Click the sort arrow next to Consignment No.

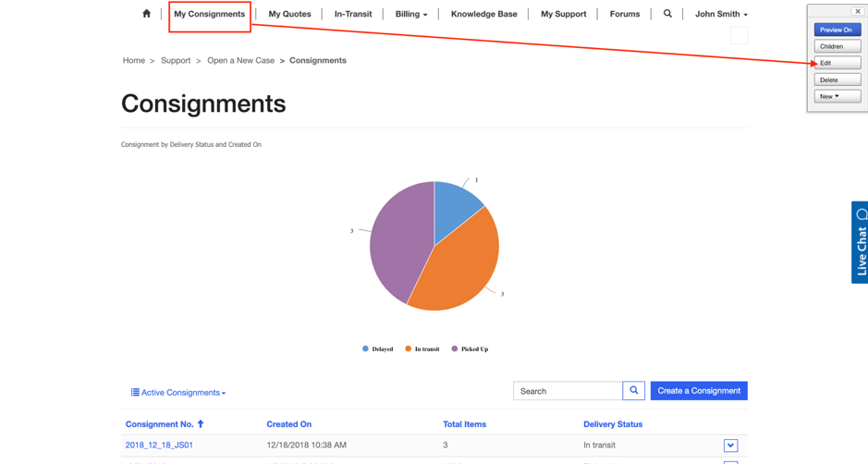pyautogui.click(x=201, y=424)
